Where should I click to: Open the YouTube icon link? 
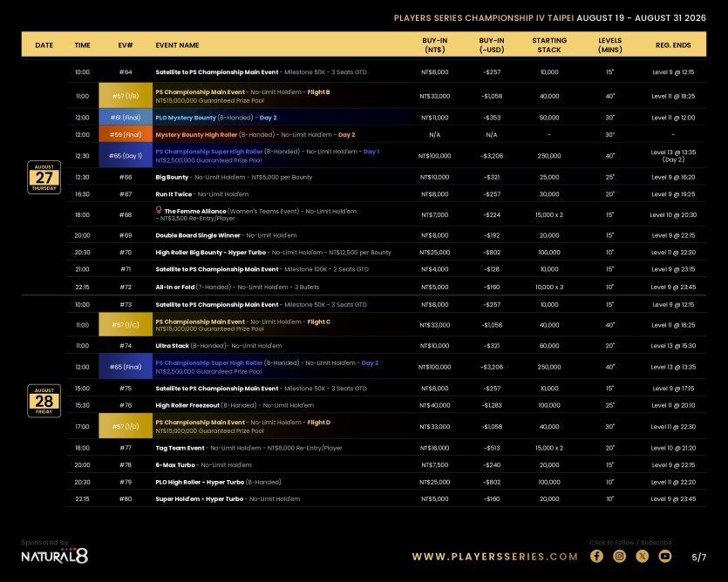point(665,556)
